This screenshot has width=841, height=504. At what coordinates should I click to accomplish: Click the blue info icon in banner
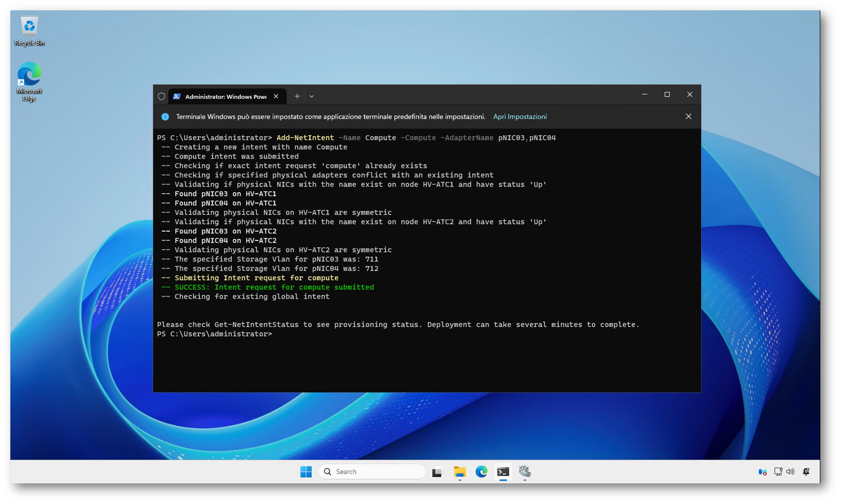[x=165, y=117]
